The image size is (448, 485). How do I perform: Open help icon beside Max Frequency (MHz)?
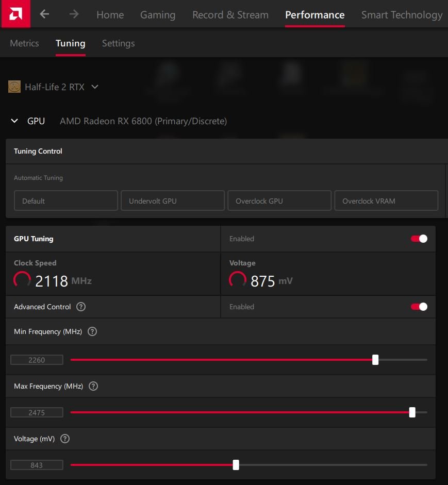pos(93,386)
